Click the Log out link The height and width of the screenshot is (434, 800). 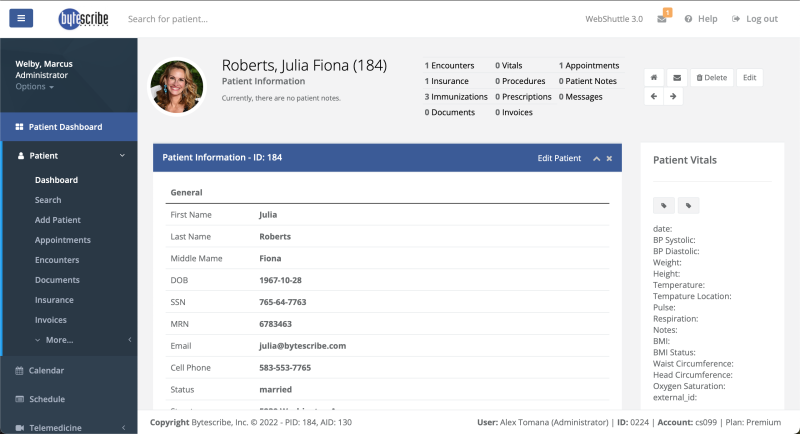pyautogui.click(x=755, y=19)
